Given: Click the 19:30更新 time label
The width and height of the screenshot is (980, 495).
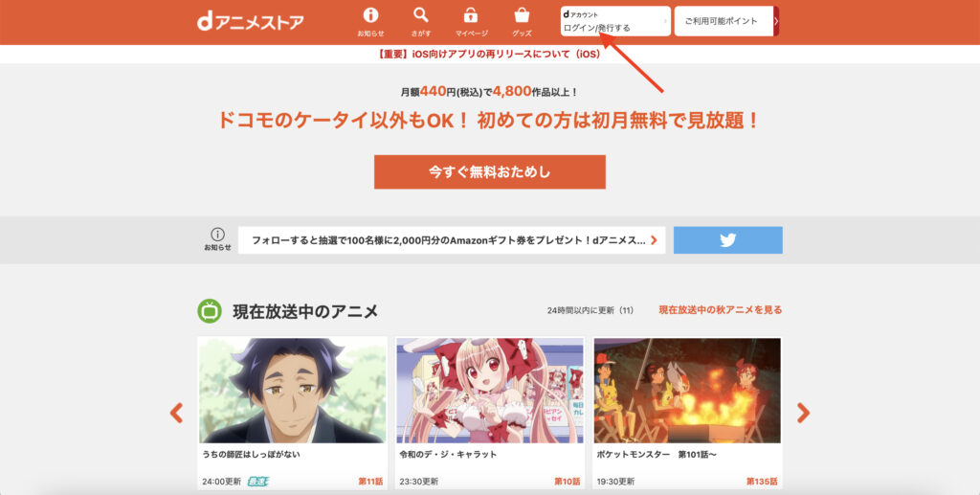Looking at the screenshot, I should pos(615,482).
